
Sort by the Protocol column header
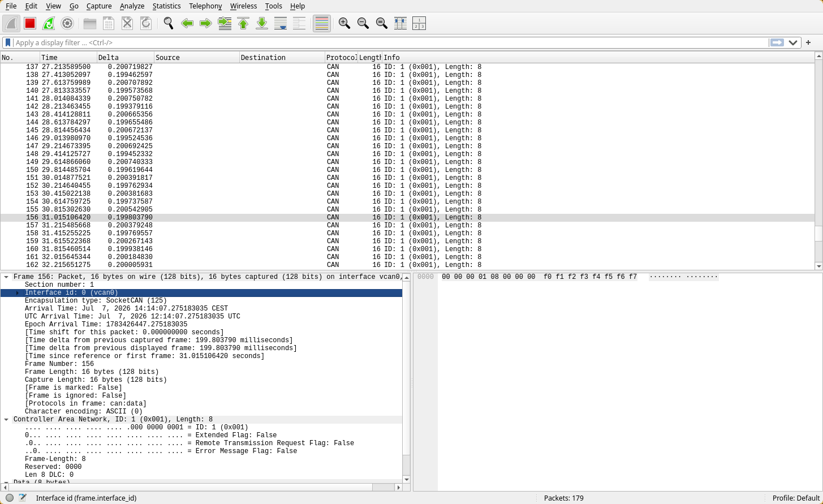pyautogui.click(x=342, y=57)
